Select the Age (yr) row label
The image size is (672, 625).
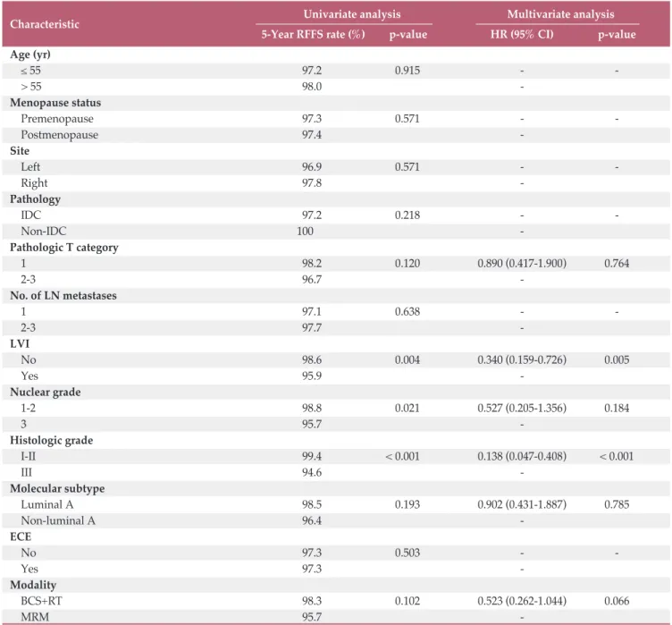point(30,55)
